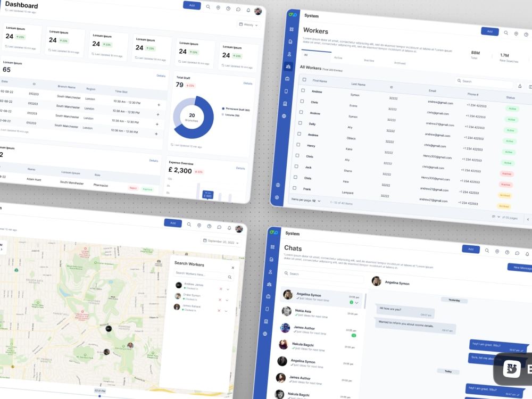Check the select-all checkbox in the Workers table header
The width and height of the screenshot is (532, 399).
304,79
